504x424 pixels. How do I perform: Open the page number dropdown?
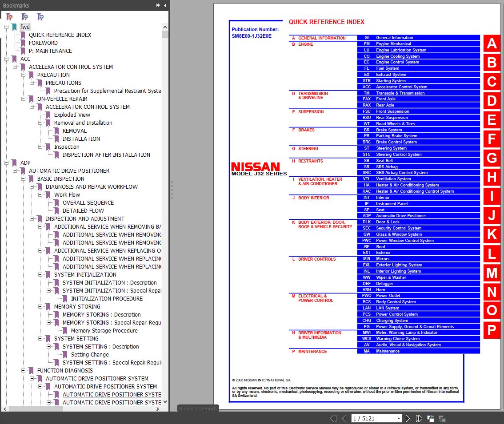[399, 418]
